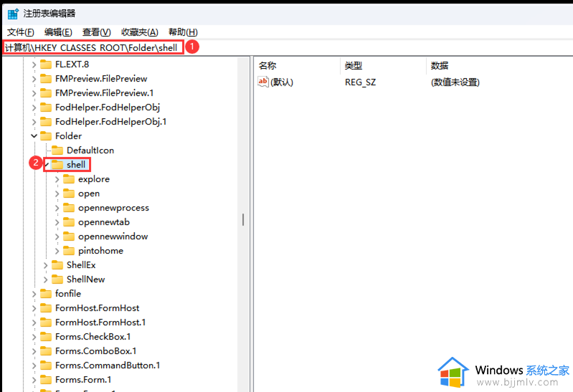The image size is (573, 392).
Task: Click the open key's folder icon
Action: coord(69,193)
